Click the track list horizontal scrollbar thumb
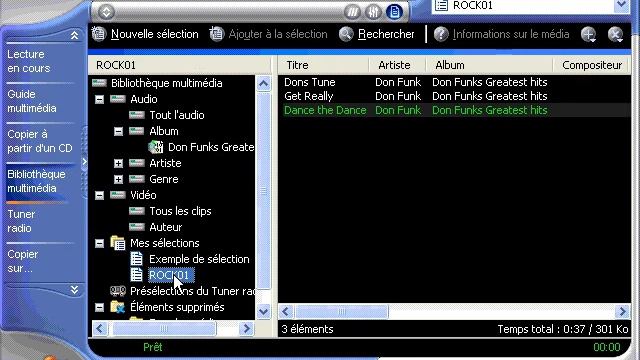This screenshot has width=640, height=360. [x=341, y=312]
